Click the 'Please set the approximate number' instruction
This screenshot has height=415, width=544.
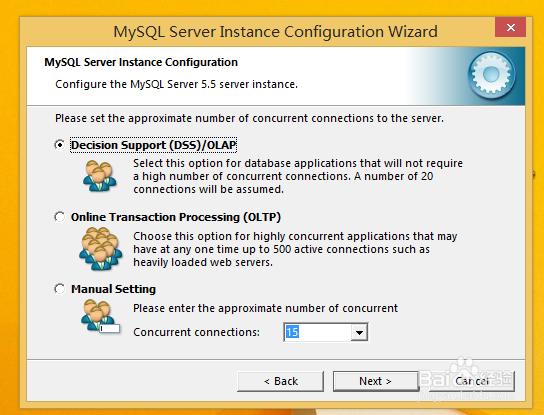click(x=249, y=118)
